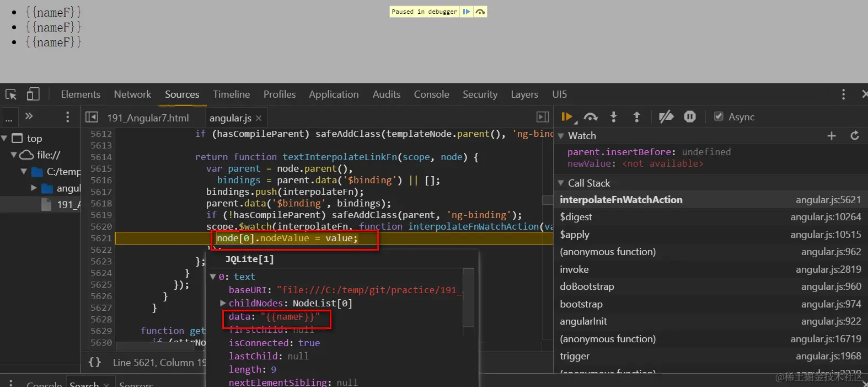
Task: Collapse the 0: text object entry
Action: (213, 277)
